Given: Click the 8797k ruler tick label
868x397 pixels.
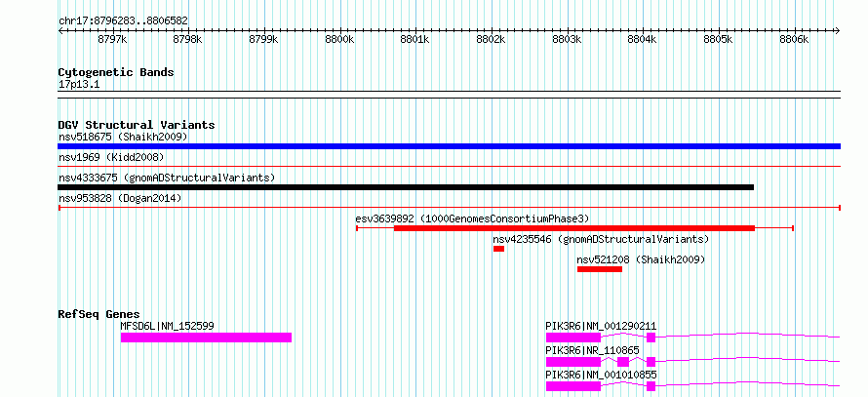Looking at the screenshot, I should [112, 40].
